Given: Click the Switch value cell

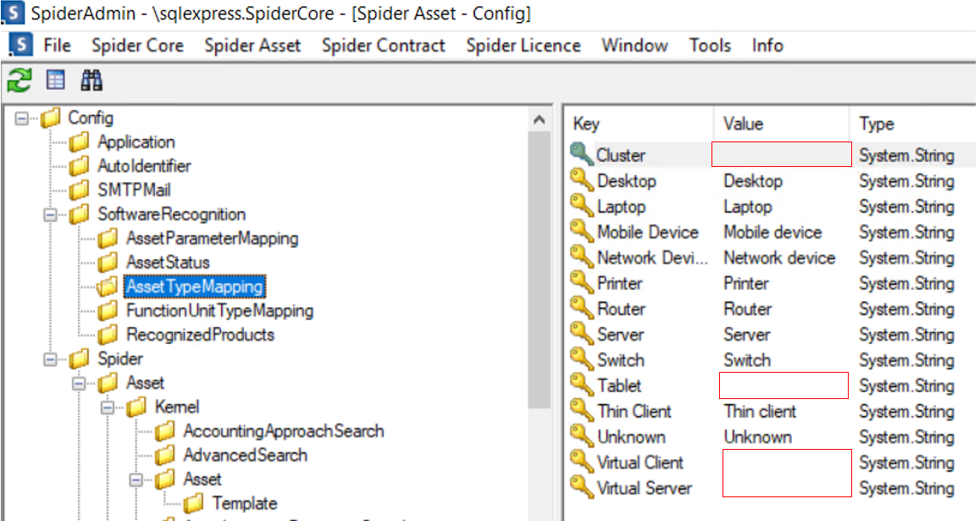Looking at the screenshot, I should pyautogui.click(x=747, y=360).
